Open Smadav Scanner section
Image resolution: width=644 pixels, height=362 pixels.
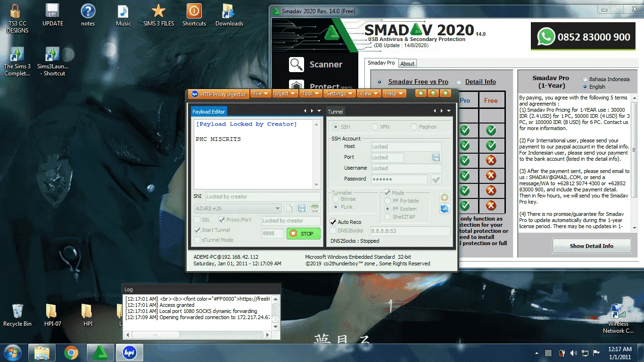click(316, 65)
